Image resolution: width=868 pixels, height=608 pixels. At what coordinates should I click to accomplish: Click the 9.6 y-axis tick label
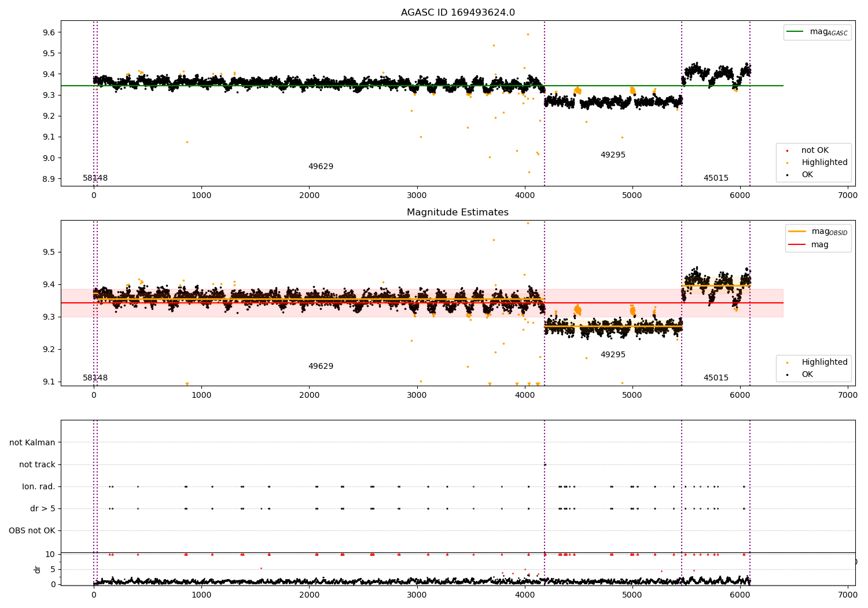tap(49, 32)
